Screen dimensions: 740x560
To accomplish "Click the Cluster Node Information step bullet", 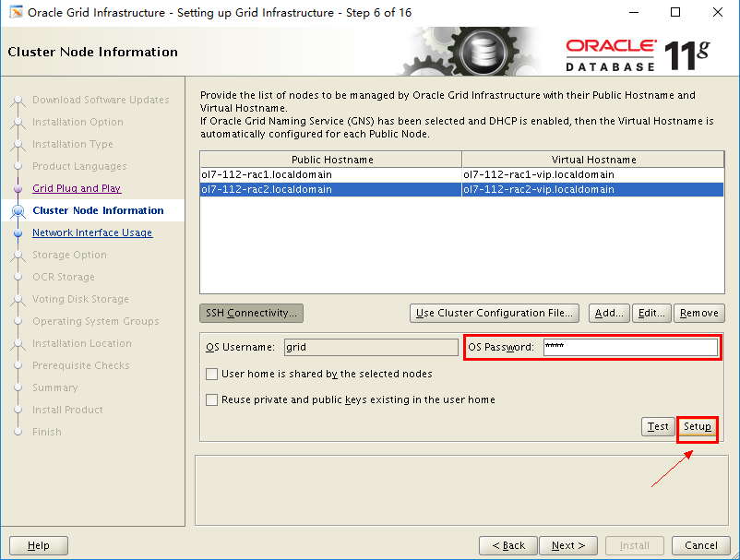I will pyautogui.click(x=18, y=211).
